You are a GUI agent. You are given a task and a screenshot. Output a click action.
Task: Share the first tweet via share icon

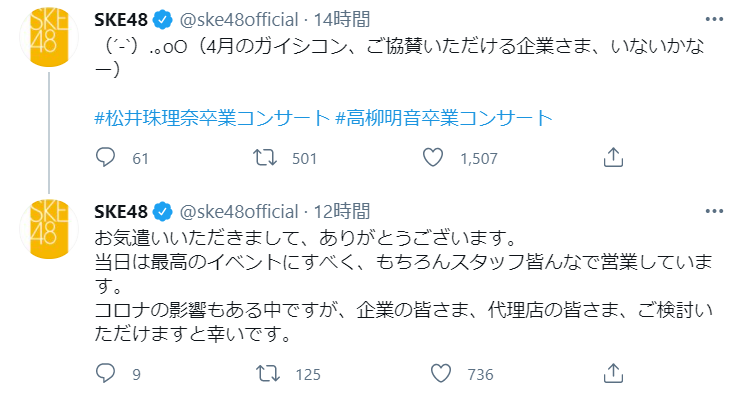tap(613, 158)
